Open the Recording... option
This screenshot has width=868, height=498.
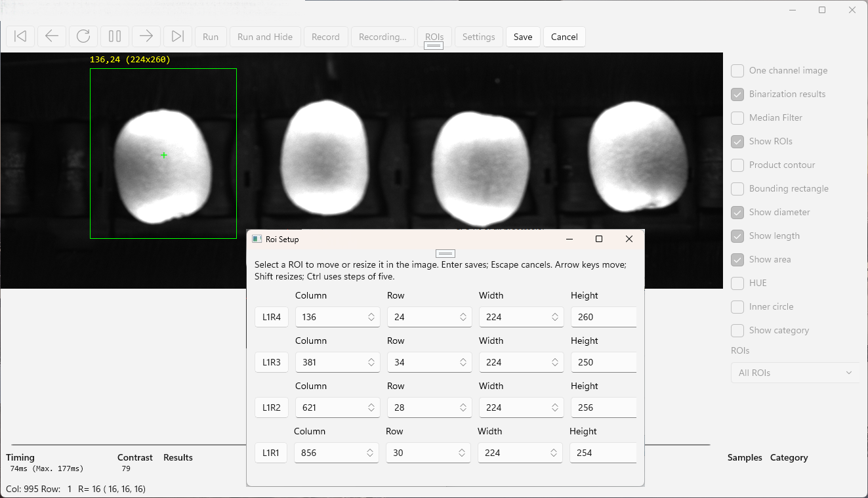[x=382, y=37]
